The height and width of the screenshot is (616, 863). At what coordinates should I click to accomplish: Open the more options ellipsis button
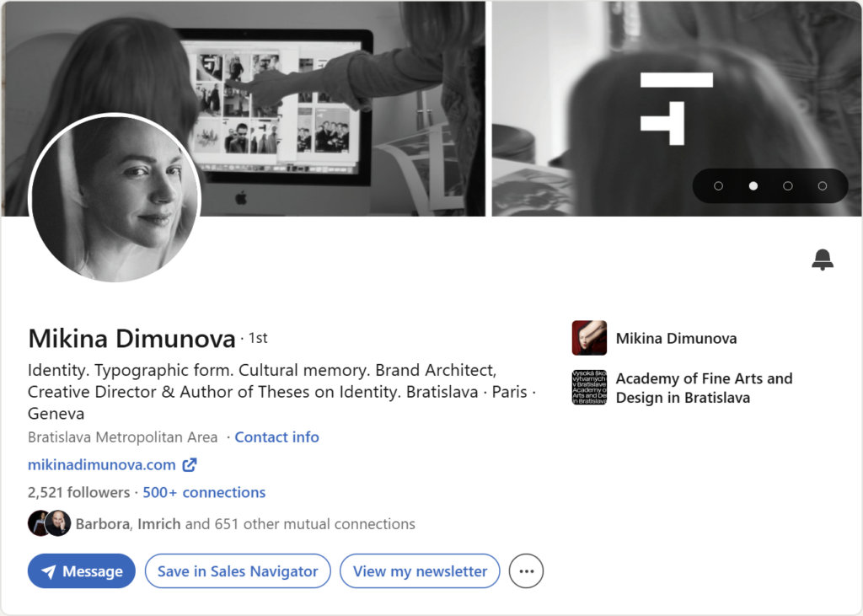[526, 570]
